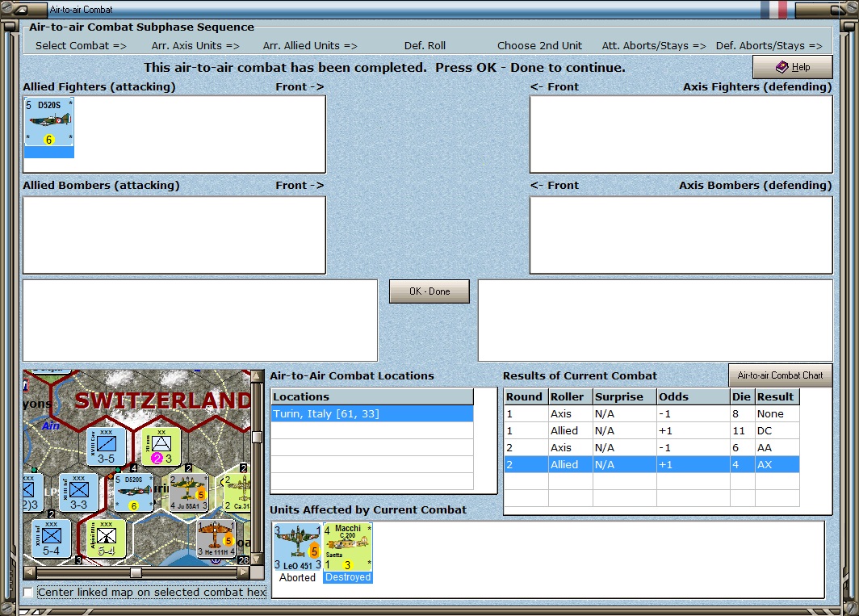This screenshot has height=616, width=859.
Task: Click Arr. Allied Units => subphase label
Action: coord(310,46)
